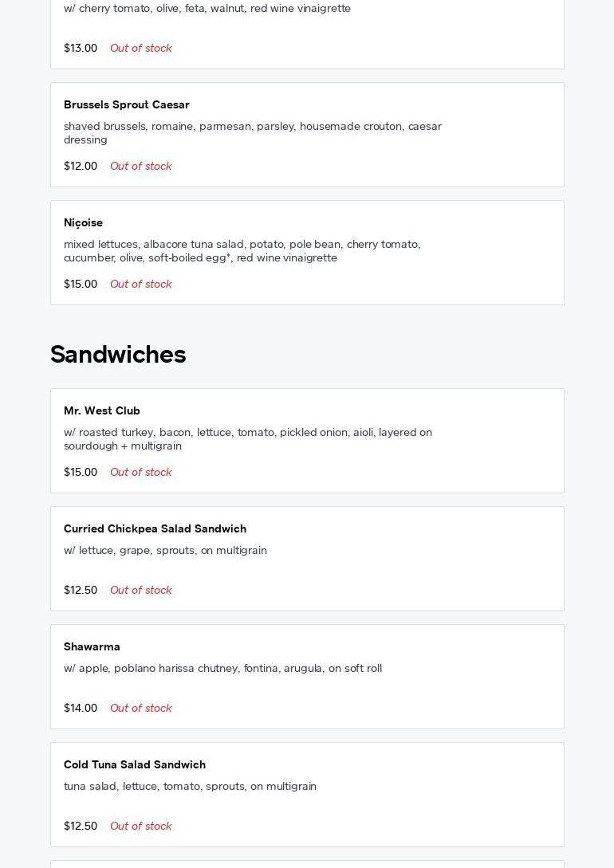Click the Sandwiches section heading
The height and width of the screenshot is (868, 614).
118,354
